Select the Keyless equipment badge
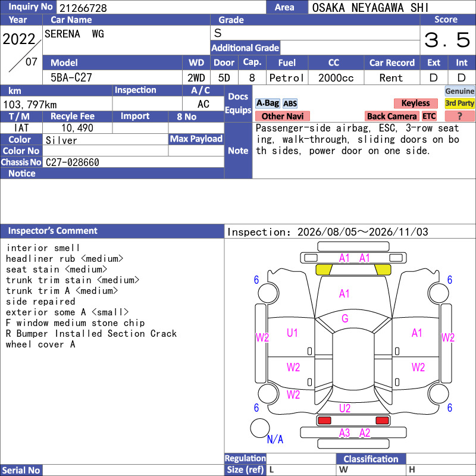This screenshot has width=476, height=476. pos(415,103)
